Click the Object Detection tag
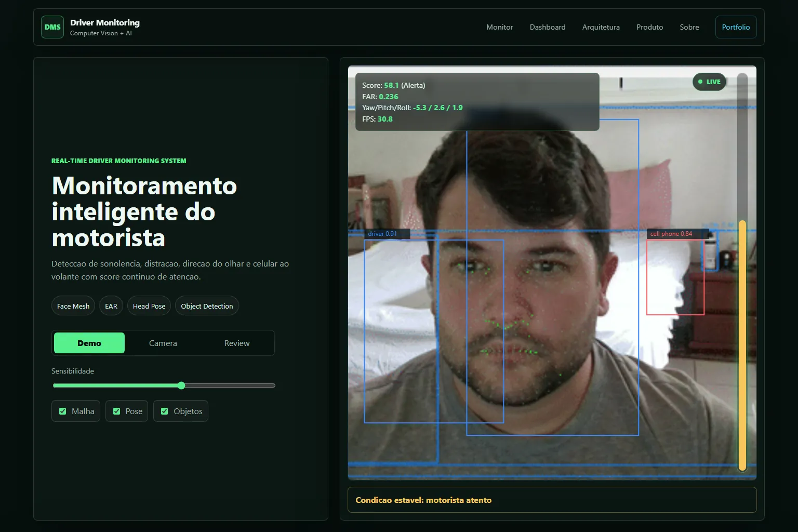 coord(207,306)
